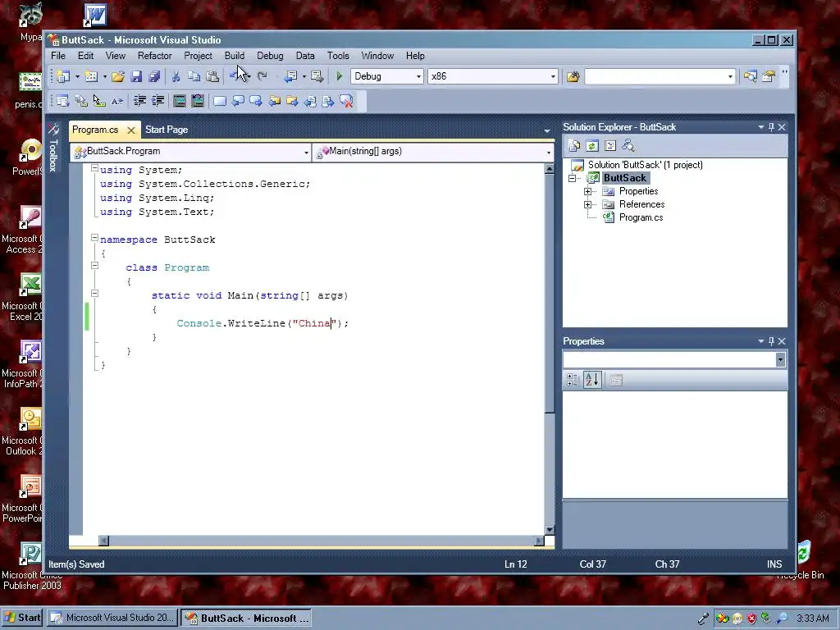The image size is (840, 630).
Task: Click the Display Parameter Info icon
Action: coord(81,101)
